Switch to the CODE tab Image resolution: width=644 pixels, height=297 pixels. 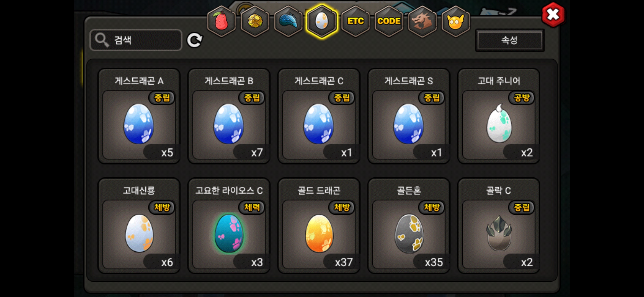389,21
